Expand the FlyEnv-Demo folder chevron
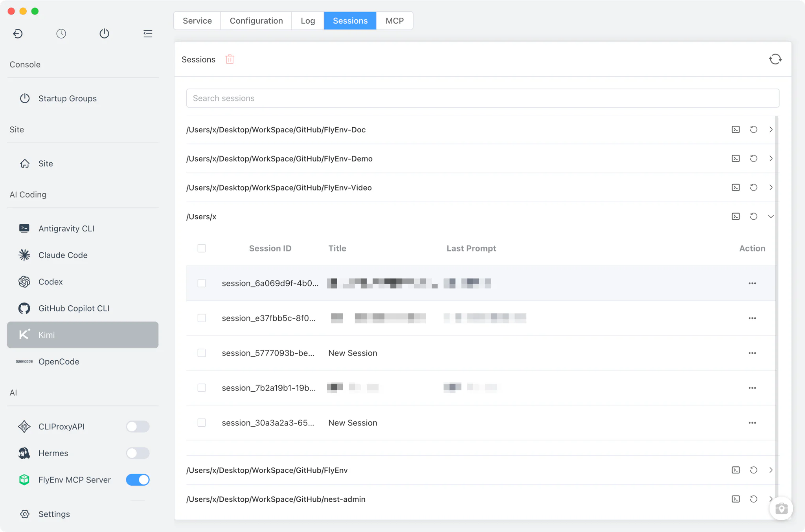This screenshot has width=805, height=532. click(771, 158)
